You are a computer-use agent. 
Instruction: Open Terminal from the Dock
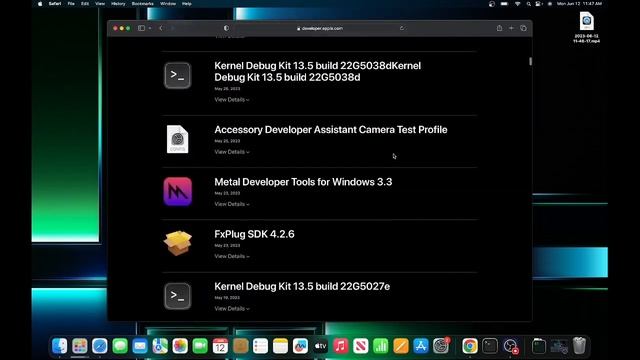click(490, 346)
